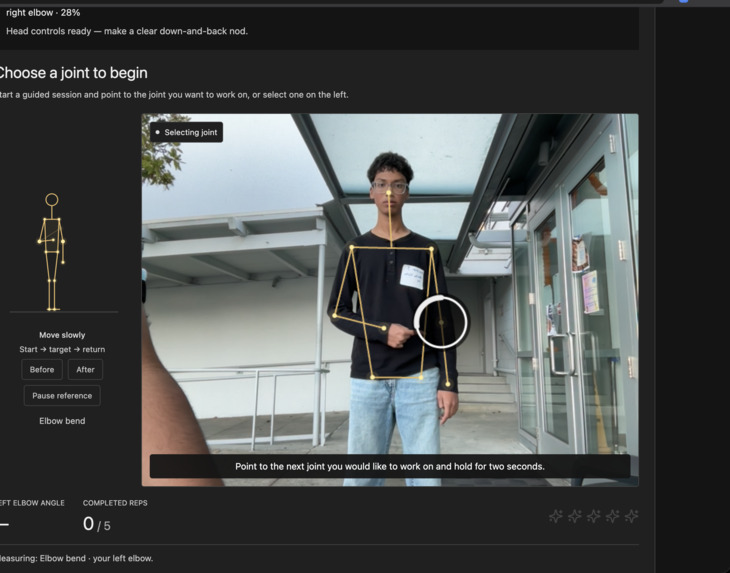Click the 'Measuring: Elbow bend' status line

76,559
